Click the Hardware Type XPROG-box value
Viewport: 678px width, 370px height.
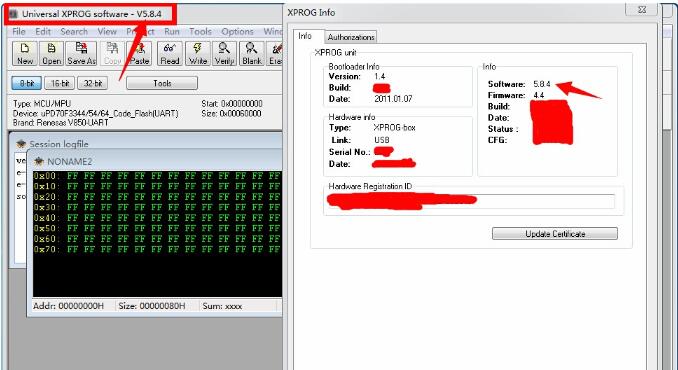pos(394,128)
